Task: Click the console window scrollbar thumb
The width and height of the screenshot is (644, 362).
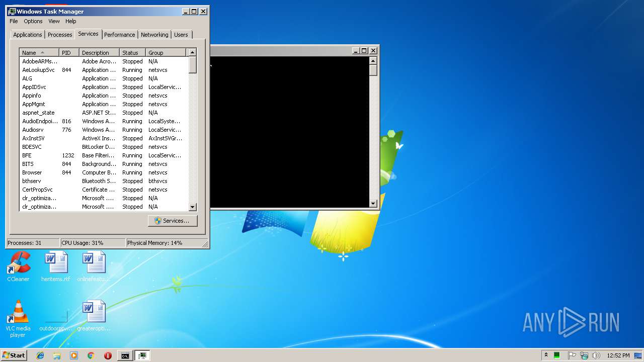Action: point(373,70)
